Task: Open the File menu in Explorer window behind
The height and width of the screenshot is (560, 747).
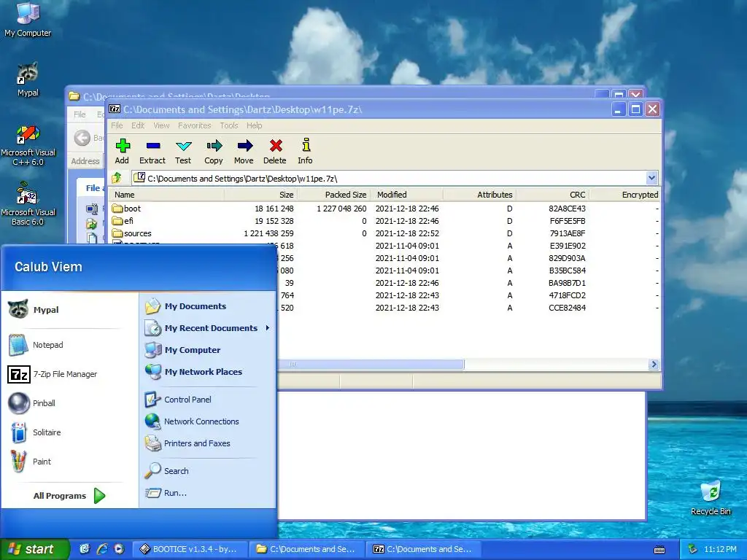Action: [x=80, y=114]
